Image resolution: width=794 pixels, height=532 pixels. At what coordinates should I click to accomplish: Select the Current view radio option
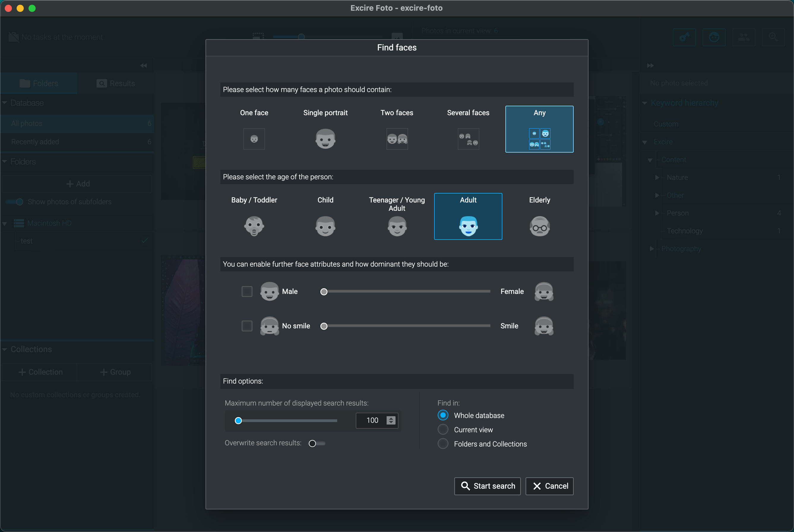click(x=443, y=430)
